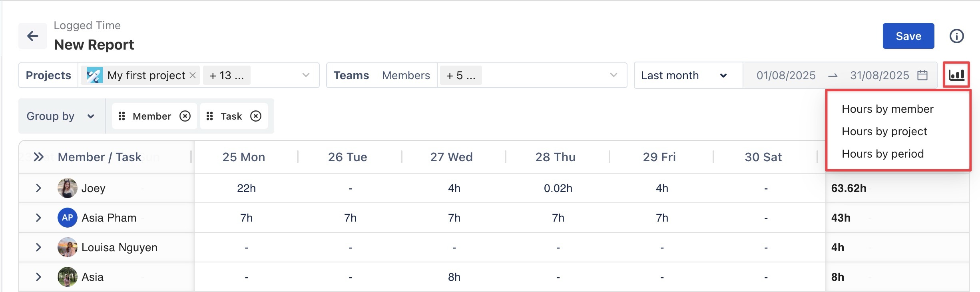980x292 pixels.
Task: Remove the Member grouping chip
Action: [x=185, y=116]
